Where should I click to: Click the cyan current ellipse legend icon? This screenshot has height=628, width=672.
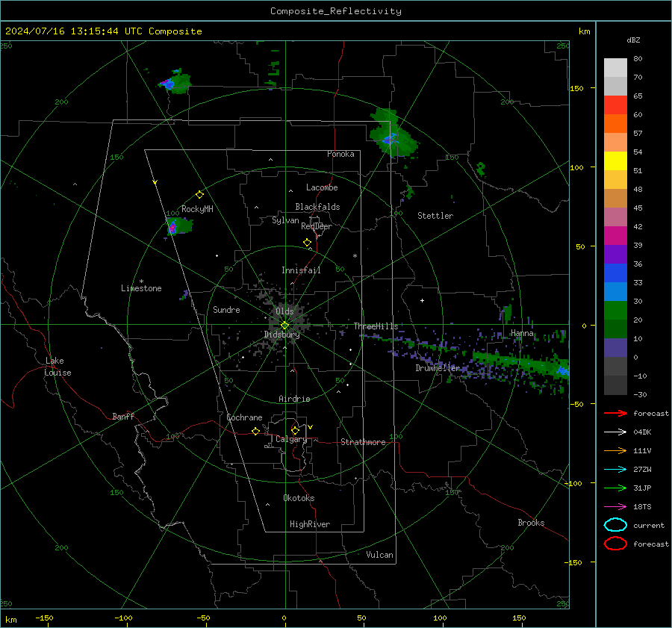615,525
